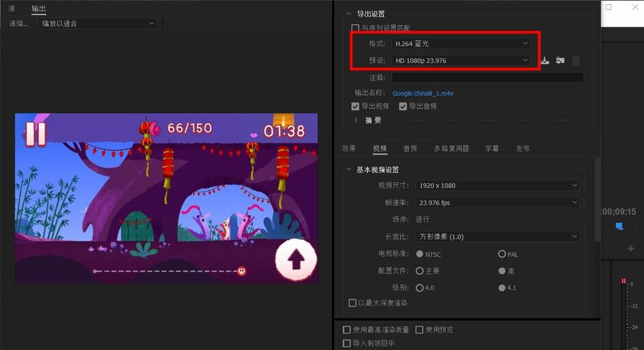644x350 pixels.
Task: Open the 23.976 fps frame rate dropdown
Action: coord(498,202)
